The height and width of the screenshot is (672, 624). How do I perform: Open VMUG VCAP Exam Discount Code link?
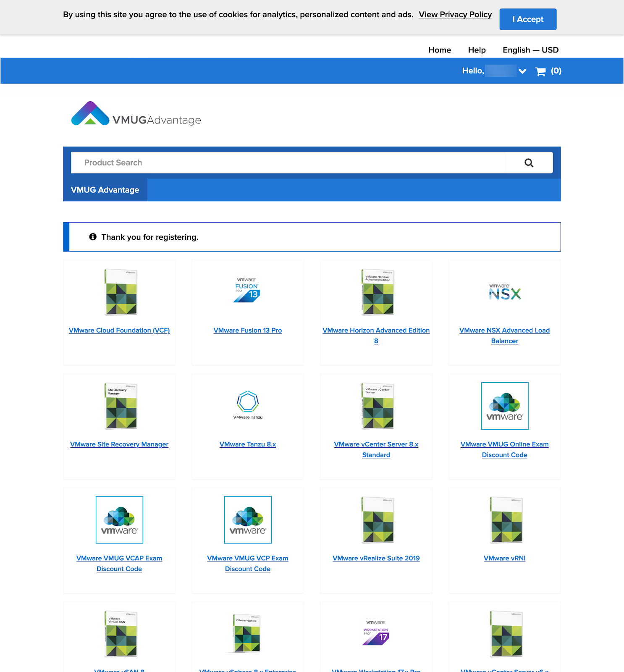click(x=119, y=563)
